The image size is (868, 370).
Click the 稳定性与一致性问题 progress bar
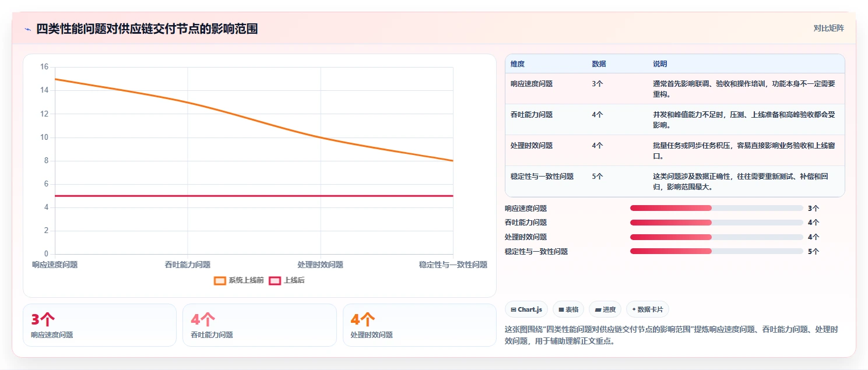(x=716, y=252)
